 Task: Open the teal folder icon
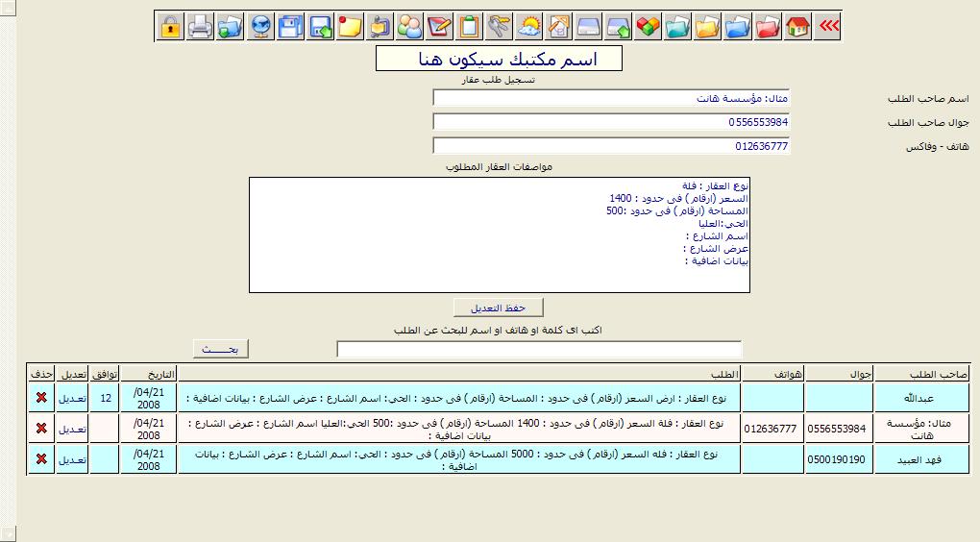click(677, 26)
